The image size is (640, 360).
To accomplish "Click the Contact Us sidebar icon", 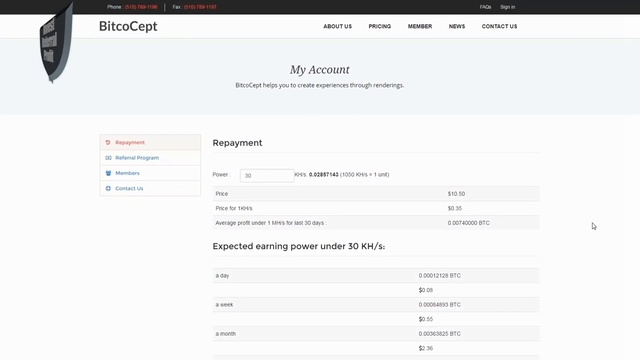I will pyautogui.click(x=108, y=188).
